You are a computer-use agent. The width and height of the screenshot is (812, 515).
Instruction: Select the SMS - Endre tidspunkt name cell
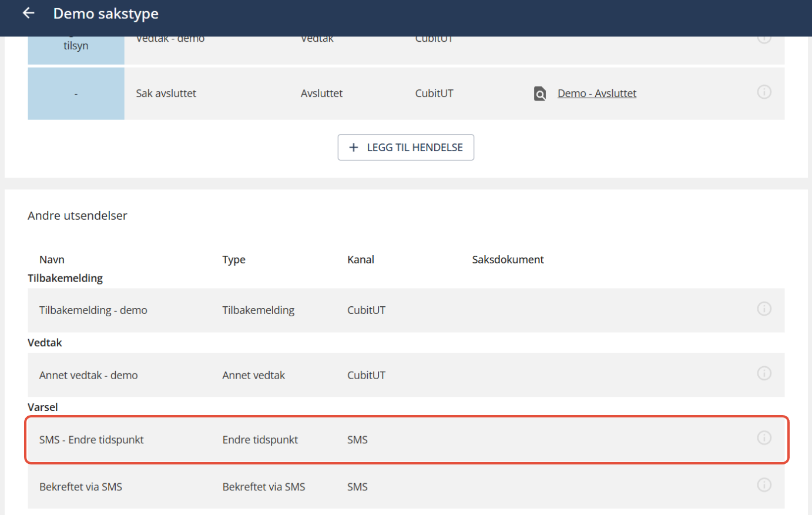(92, 440)
